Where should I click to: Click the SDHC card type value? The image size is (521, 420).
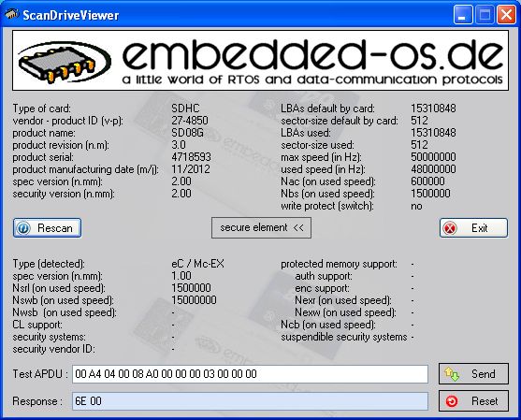[x=185, y=109]
